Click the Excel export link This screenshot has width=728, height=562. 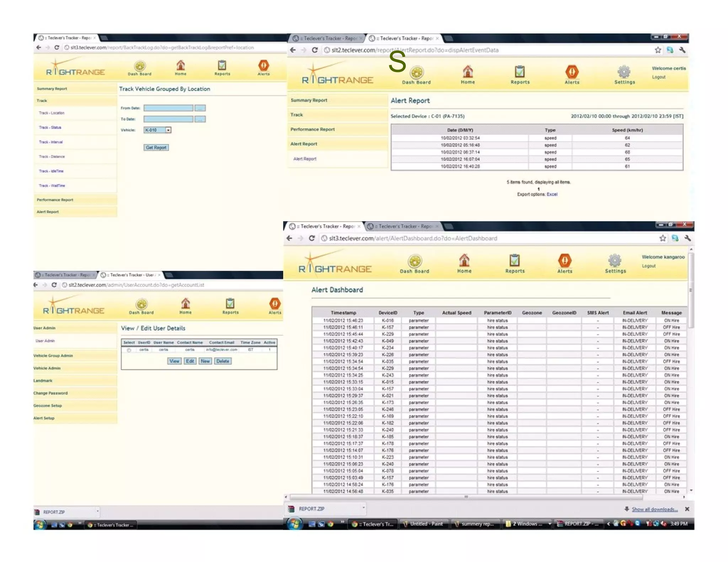(x=552, y=194)
